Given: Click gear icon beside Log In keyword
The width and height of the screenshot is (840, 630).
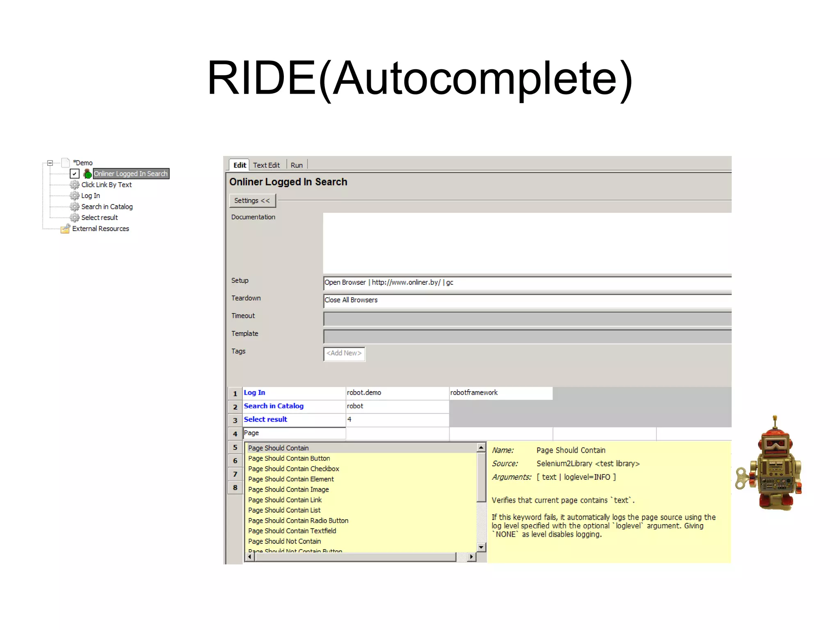Looking at the screenshot, I should (x=74, y=196).
